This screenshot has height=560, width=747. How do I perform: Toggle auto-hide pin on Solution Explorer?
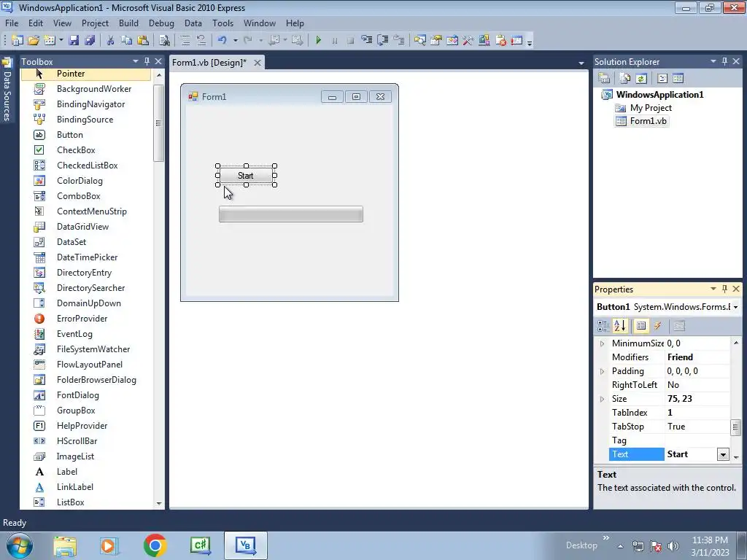(x=724, y=61)
